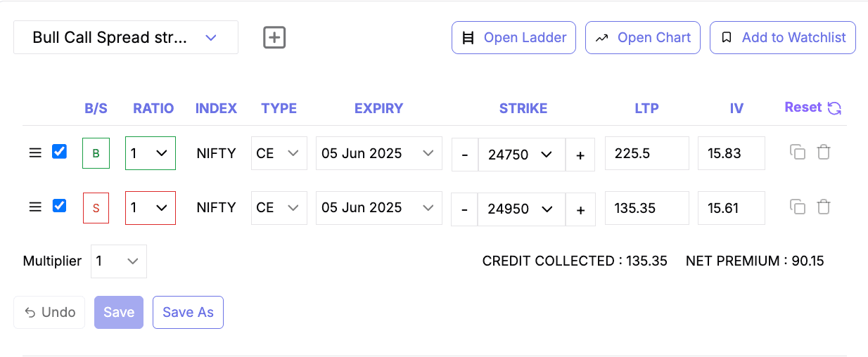Toggle the B buy/sell button on first leg

96,153
